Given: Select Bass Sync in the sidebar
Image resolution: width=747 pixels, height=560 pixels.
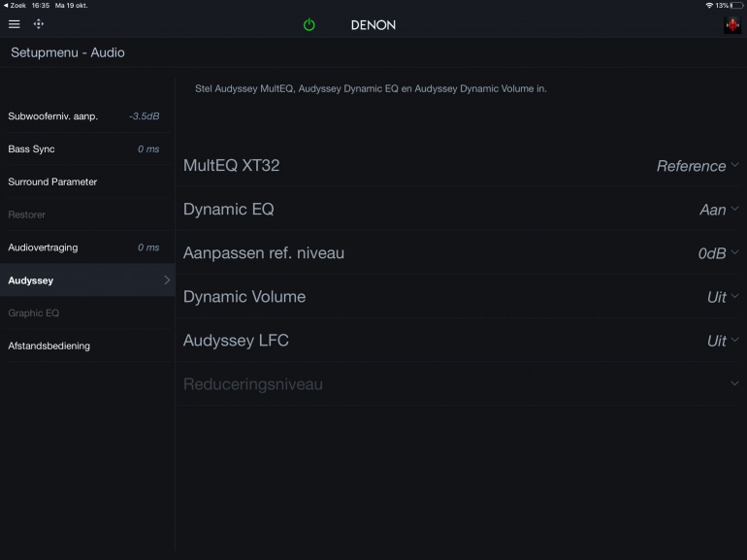Looking at the screenshot, I should [84, 149].
